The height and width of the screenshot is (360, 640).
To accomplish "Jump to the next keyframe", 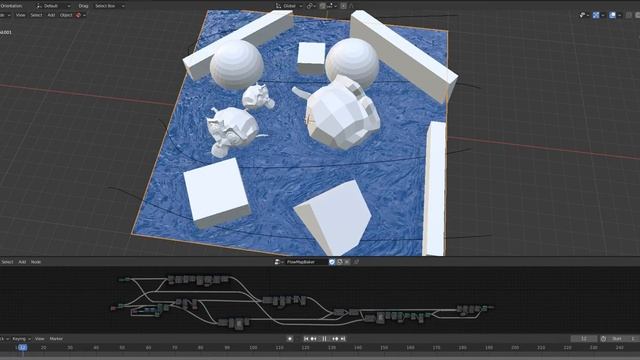I will point(336,339).
